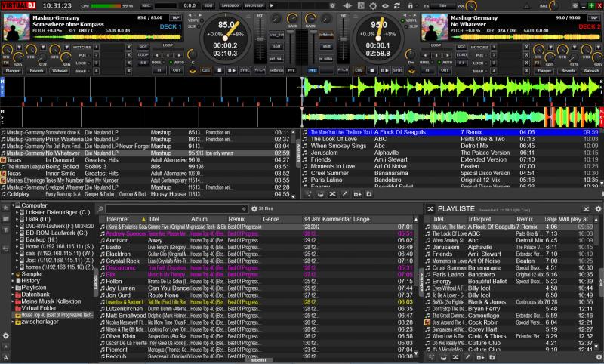Screen dimensions: 604x364
Task: Click the magnifier icon in search bar
Action: tap(100, 208)
